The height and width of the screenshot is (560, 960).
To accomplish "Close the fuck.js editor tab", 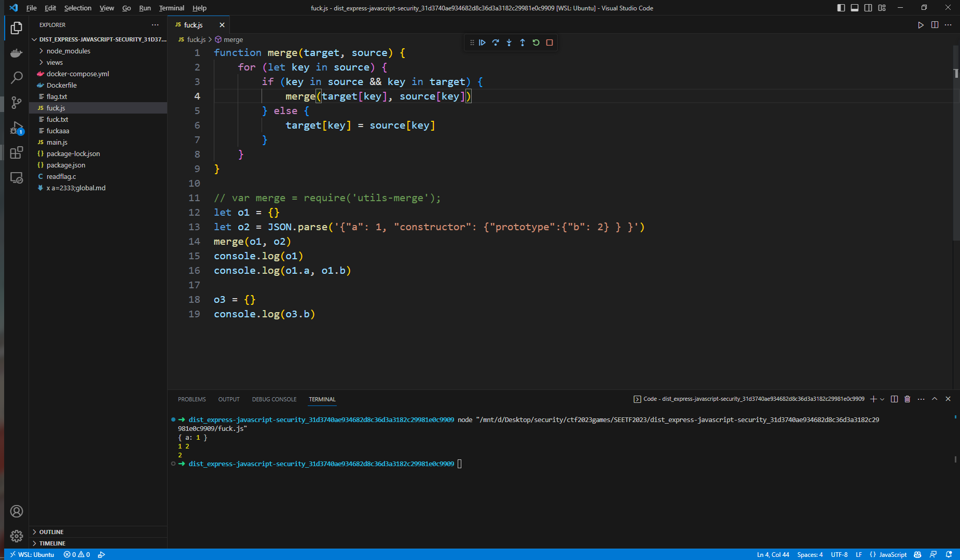I will point(222,25).
